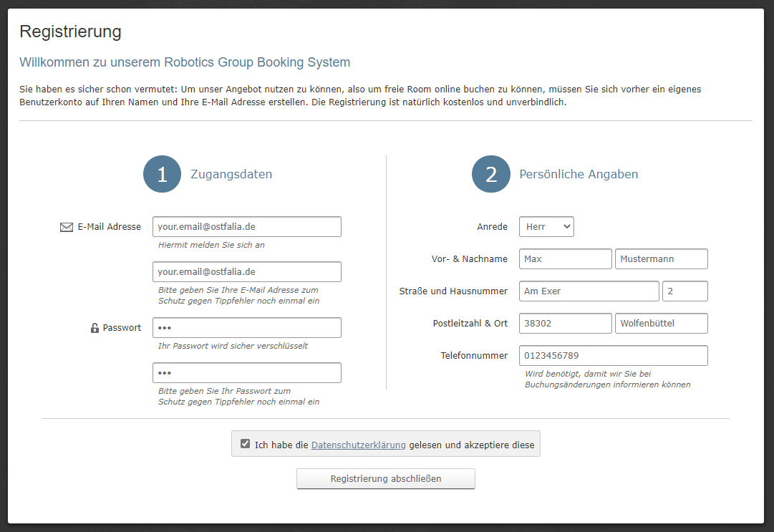
Task: Click the Postleitzahl field with 38302
Action: pyautogui.click(x=565, y=324)
